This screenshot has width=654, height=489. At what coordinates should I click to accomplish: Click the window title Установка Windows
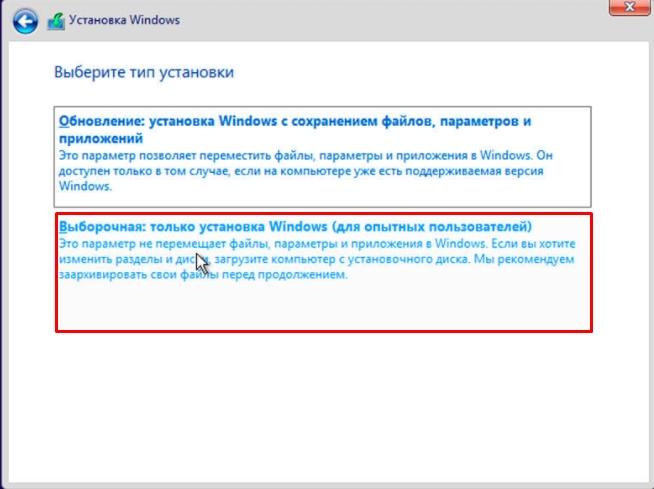[x=124, y=20]
